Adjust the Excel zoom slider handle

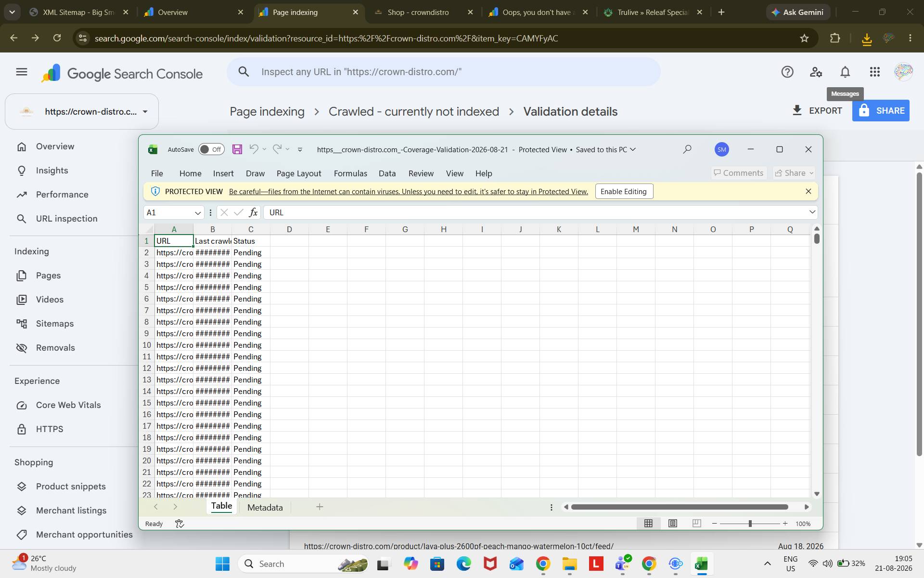[750, 524]
